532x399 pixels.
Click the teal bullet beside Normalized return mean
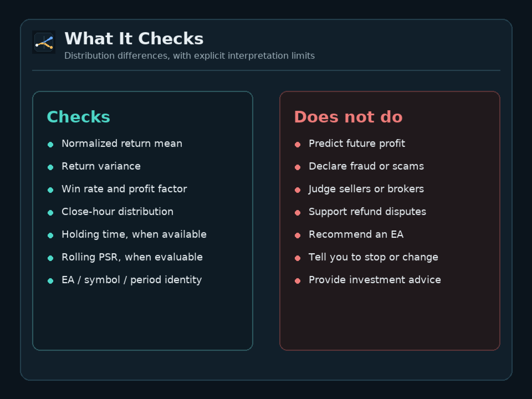(50, 145)
